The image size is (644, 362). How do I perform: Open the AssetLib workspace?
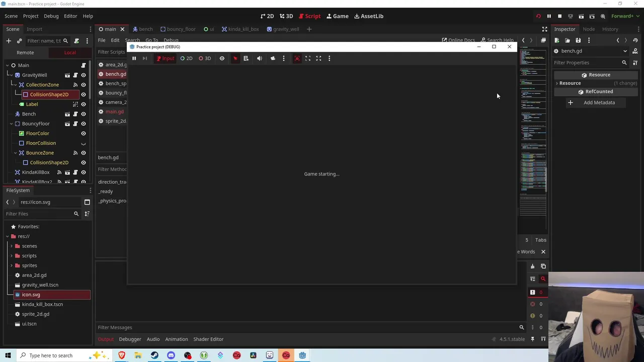(x=369, y=16)
